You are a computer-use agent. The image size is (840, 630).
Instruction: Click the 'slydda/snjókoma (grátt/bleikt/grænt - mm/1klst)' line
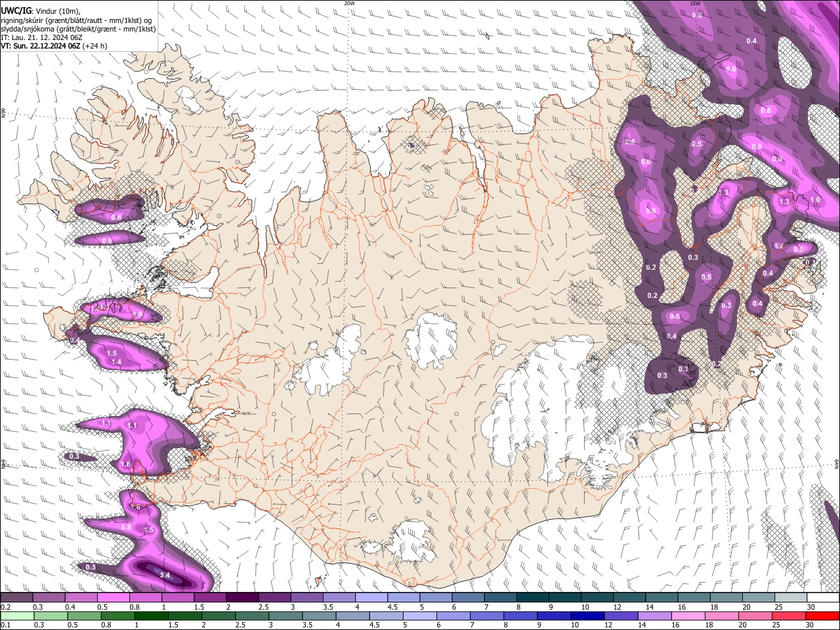click(78, 29)
